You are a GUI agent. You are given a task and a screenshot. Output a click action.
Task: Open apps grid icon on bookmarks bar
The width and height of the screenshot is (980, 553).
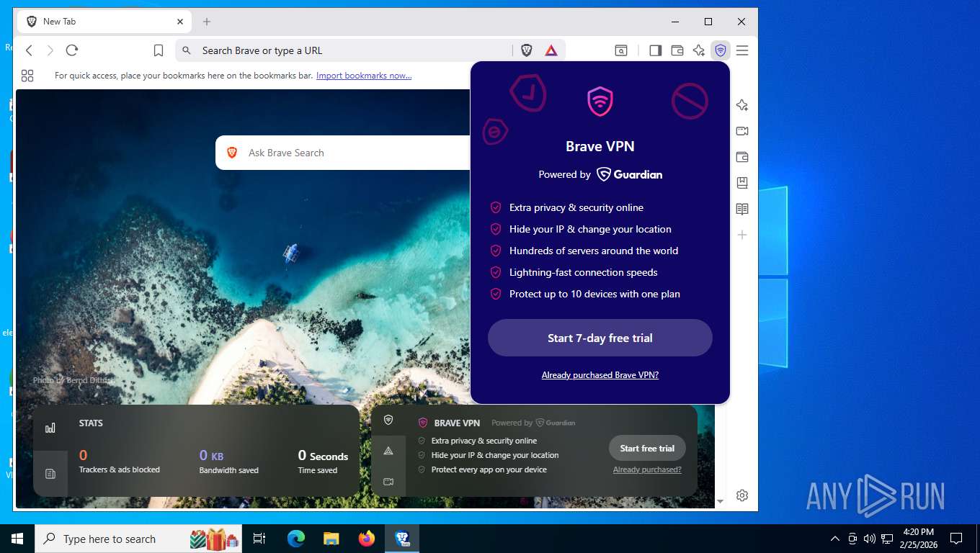[x=27, y=76]
